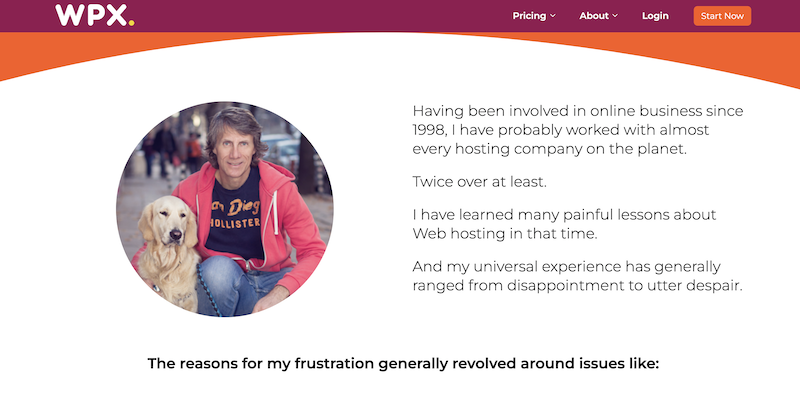
Task: Open the About menu
Action: pyautogui.click(x=598, y=16)
